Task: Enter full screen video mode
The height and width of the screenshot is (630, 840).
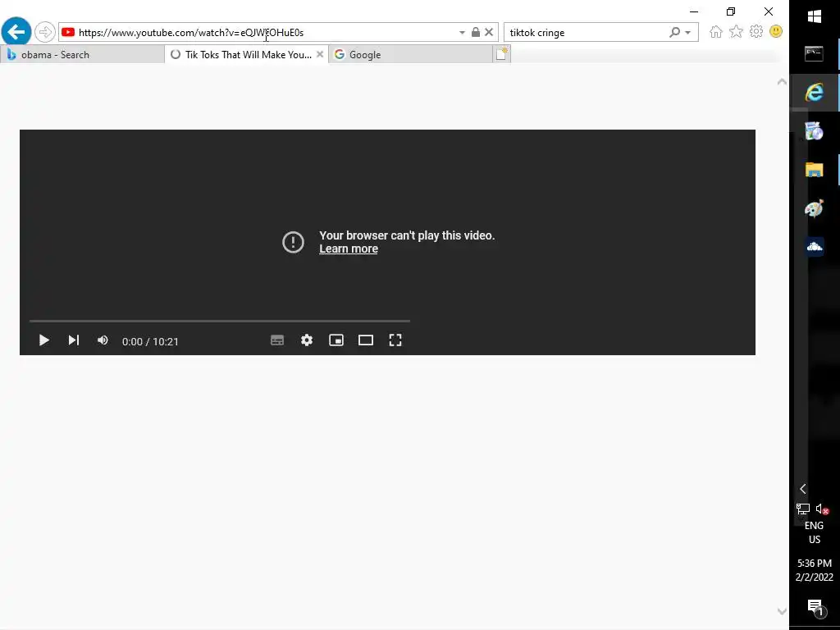Action: pos(395,340)
